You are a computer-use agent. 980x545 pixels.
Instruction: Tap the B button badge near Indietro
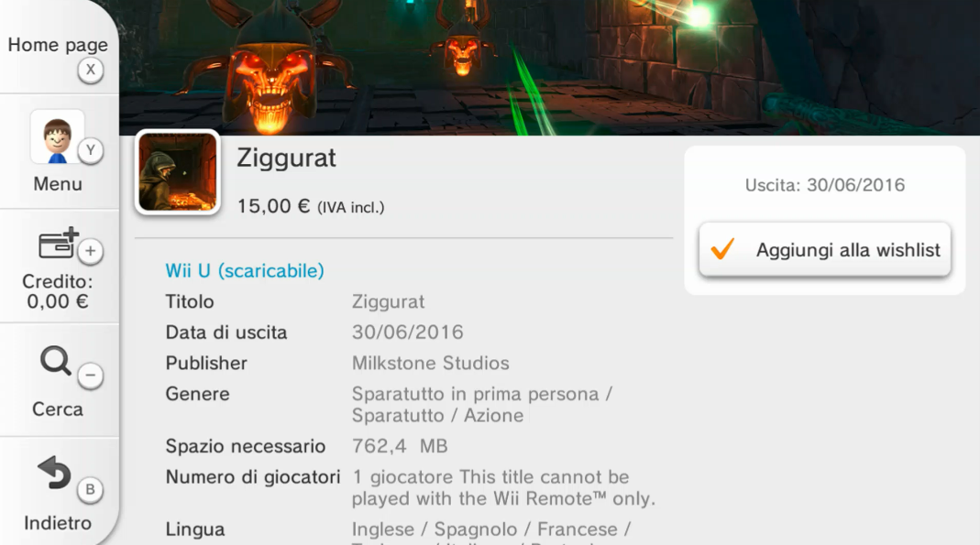point(91,489)
